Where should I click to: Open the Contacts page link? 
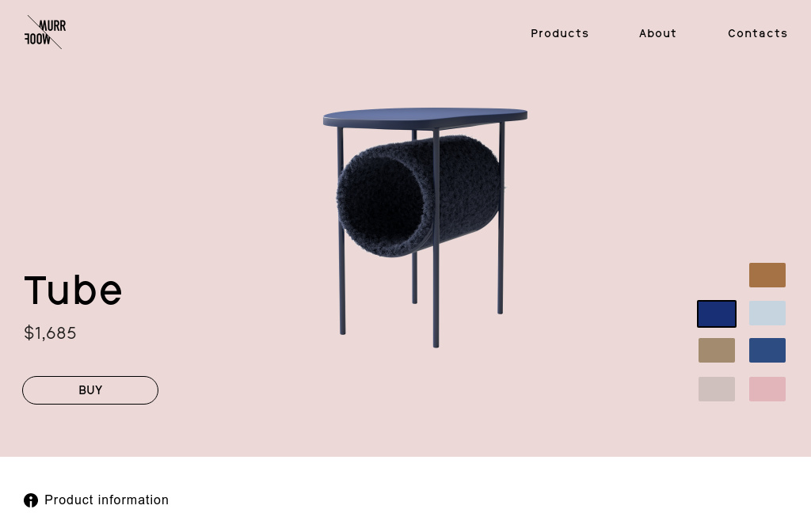click(757, 33)
